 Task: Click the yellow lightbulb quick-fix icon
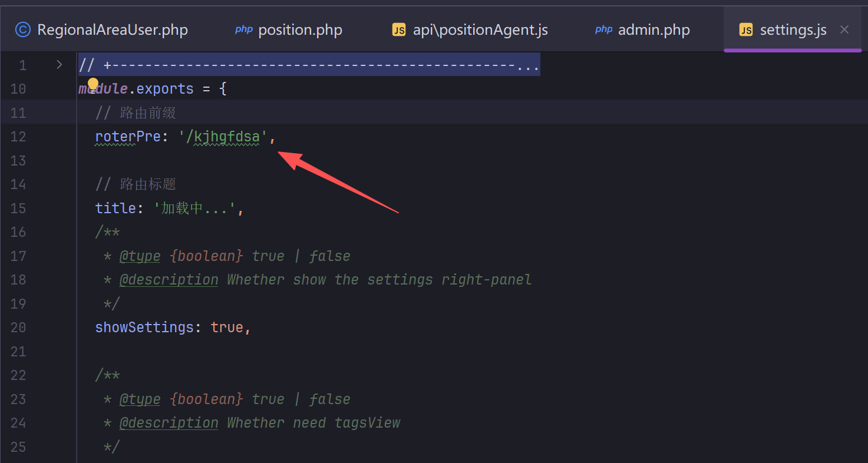click(93, 84)
